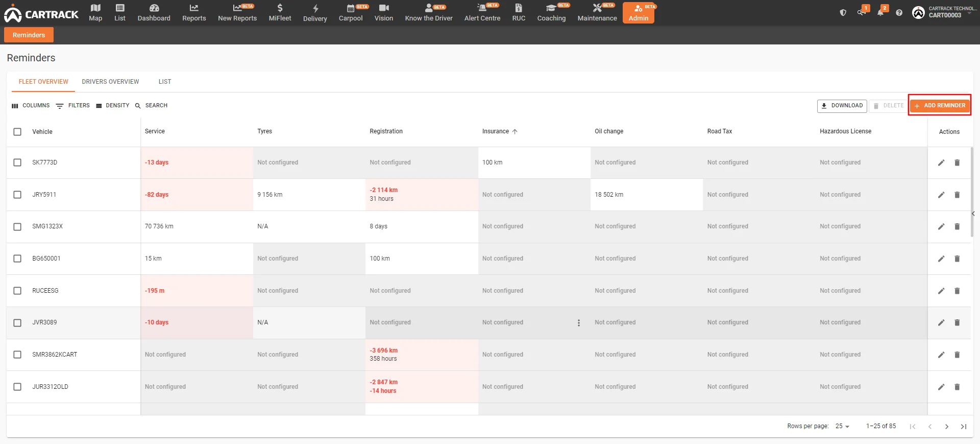Click the Download button

click(842, 106)
